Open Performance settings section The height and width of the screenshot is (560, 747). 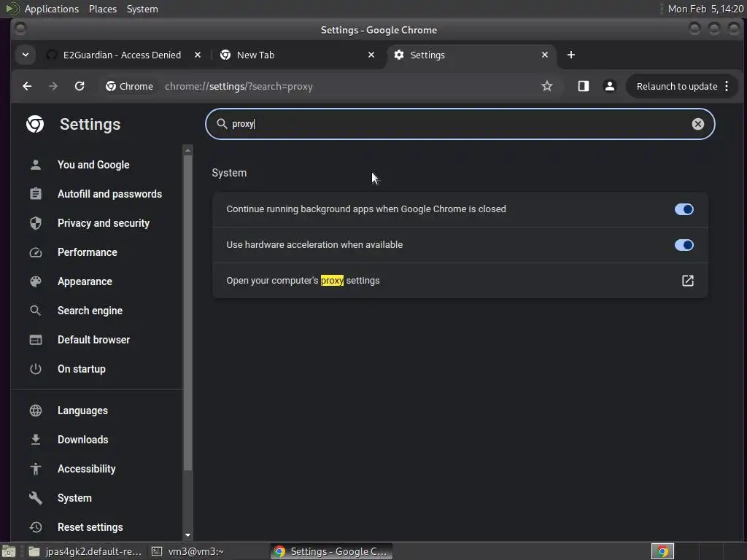click(88, 252)
